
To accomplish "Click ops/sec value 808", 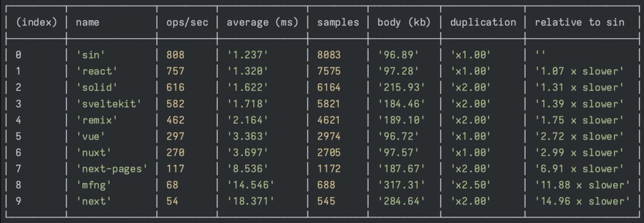I will tap(175, 55).
